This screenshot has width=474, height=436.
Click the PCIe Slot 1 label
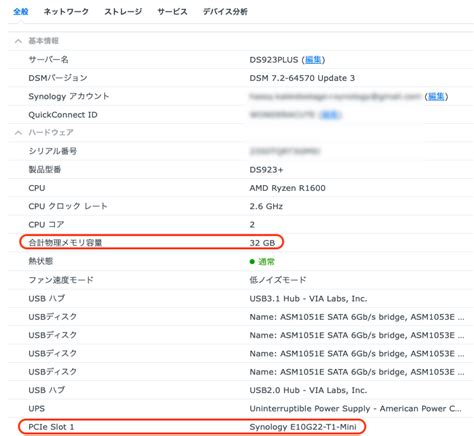51,427
